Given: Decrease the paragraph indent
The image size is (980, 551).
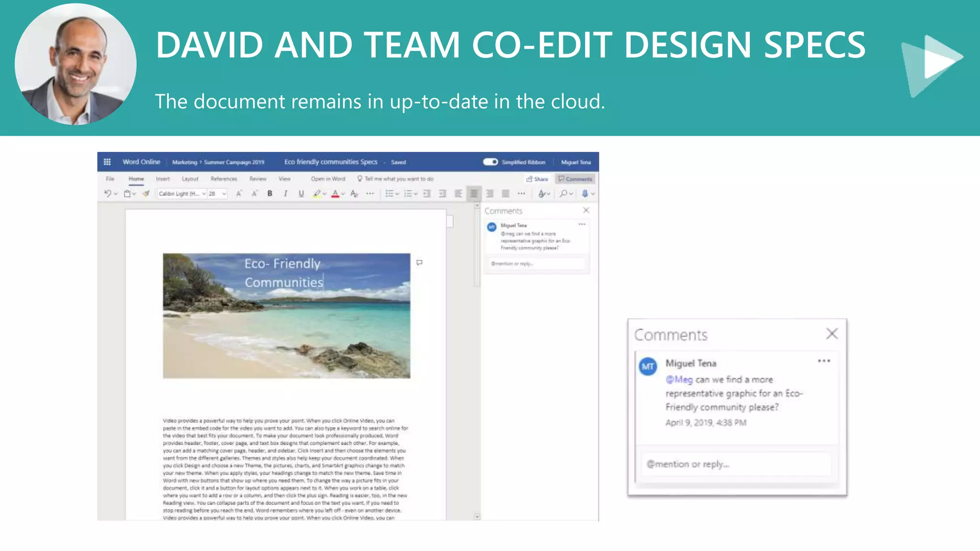Looking at the screenshot, I should pyautogui.click(x=427, y=194).
